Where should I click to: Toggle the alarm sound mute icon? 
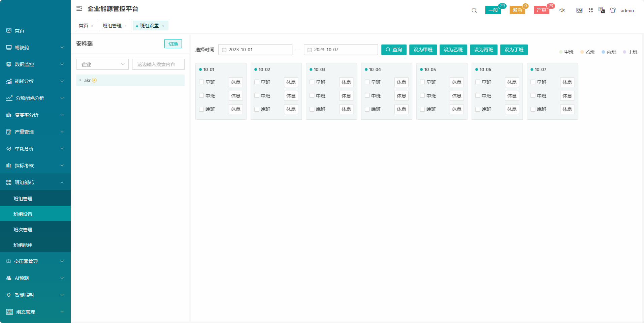562,10
